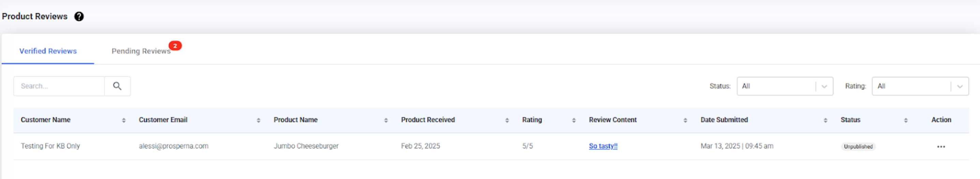The height and width of the screenshot is (179, 980).
Task: Switch to the Pending Reviews tab
Action: click(141, 51)
